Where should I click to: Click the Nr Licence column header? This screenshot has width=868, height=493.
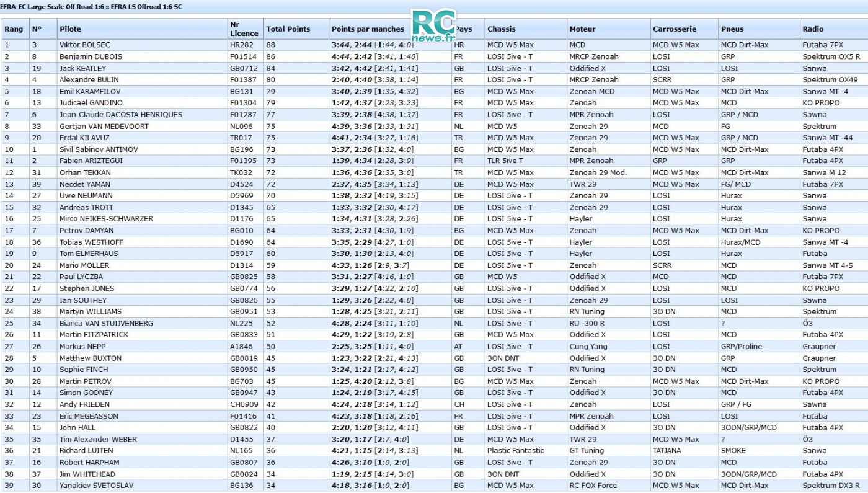click(244, 29)
